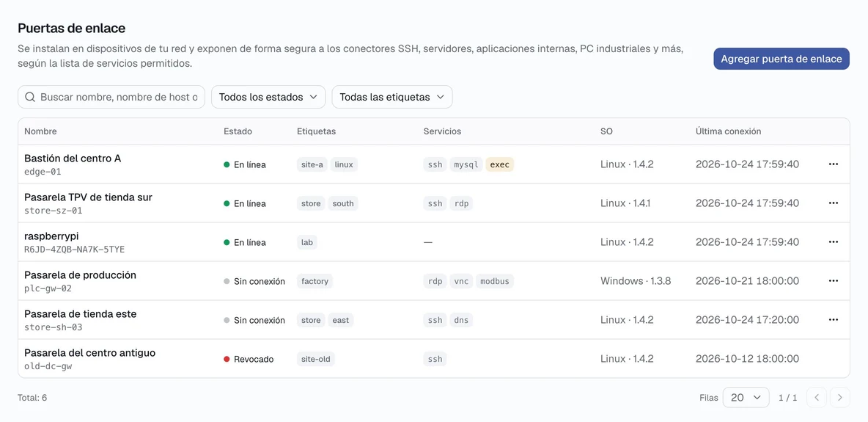Open the Filas rows-per-page dropdown
The image size is (868, 422).
tap(746, 398)
